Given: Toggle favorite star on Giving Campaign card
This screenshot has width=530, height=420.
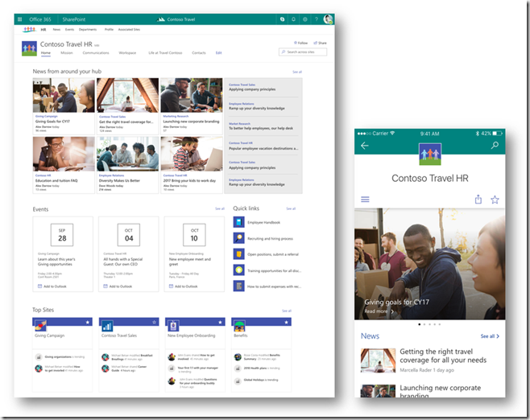Looking at the screenshot, I should pyautogui.click(x=88, y=322).
